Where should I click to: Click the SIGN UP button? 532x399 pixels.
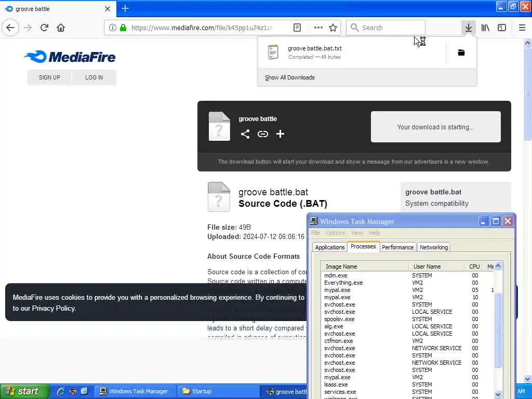coord(49,77)
